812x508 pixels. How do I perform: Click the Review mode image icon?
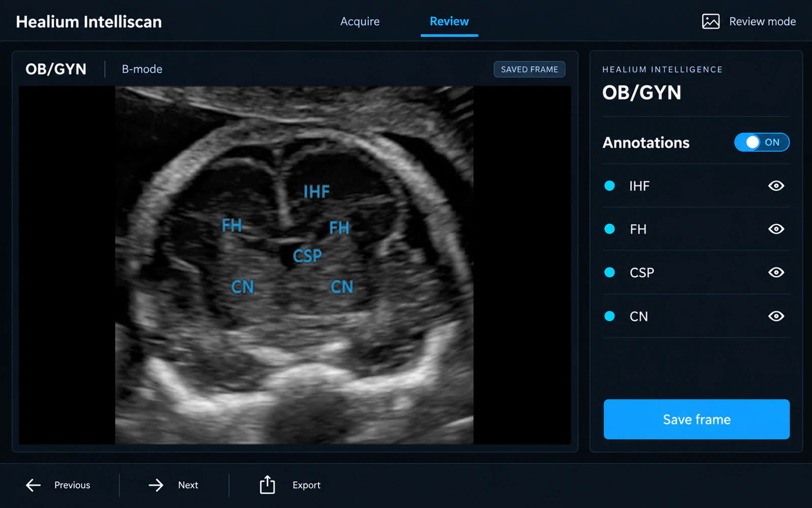click(x=710, y=21)
